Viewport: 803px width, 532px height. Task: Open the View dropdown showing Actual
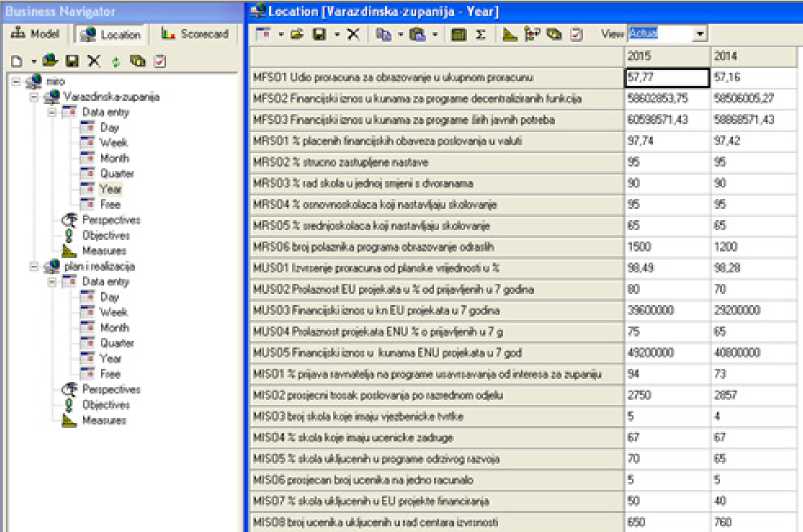pyautogui.click(x=698, y=34)
